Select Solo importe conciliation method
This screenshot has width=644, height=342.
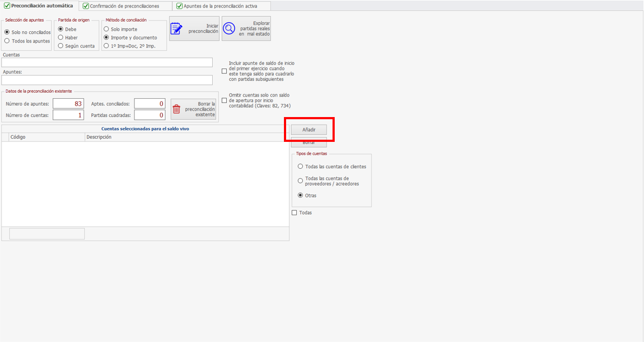point(106,29)
